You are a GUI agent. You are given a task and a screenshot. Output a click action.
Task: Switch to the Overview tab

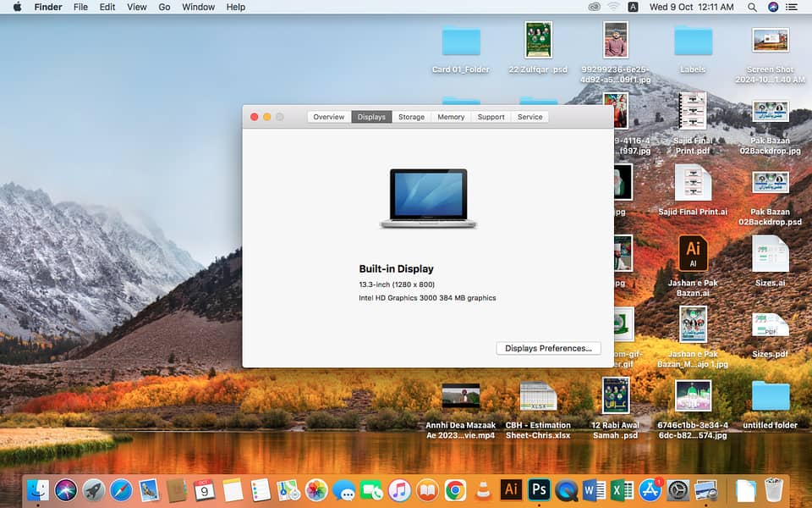(329, 117)
